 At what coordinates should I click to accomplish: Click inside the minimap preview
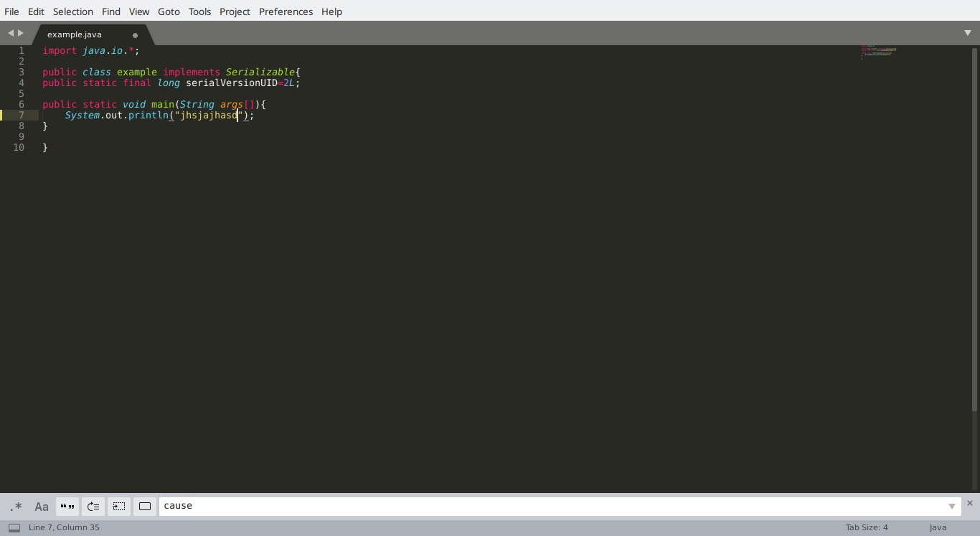(878, 52)
